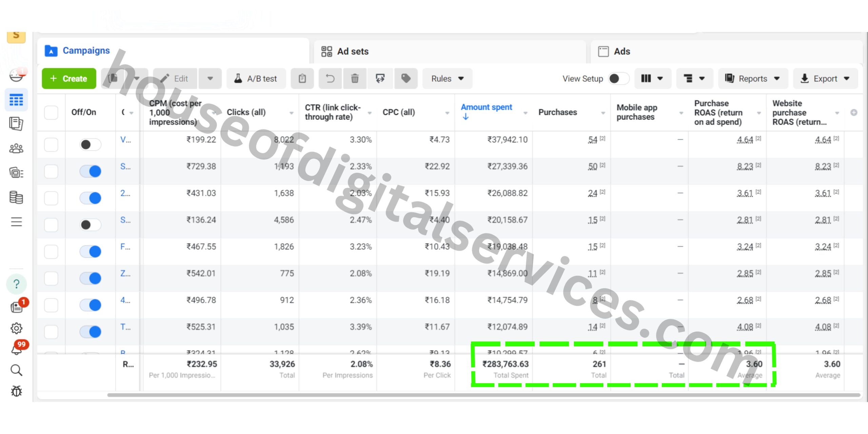
Task: Enable the campaign with ₹20,158.67 spent
Action: 90,224
